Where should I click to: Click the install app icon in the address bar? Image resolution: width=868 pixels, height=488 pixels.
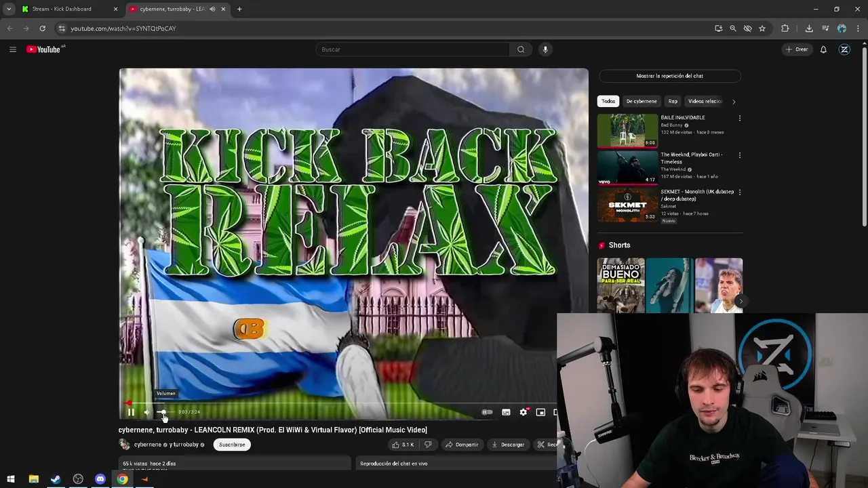(718, 28)
